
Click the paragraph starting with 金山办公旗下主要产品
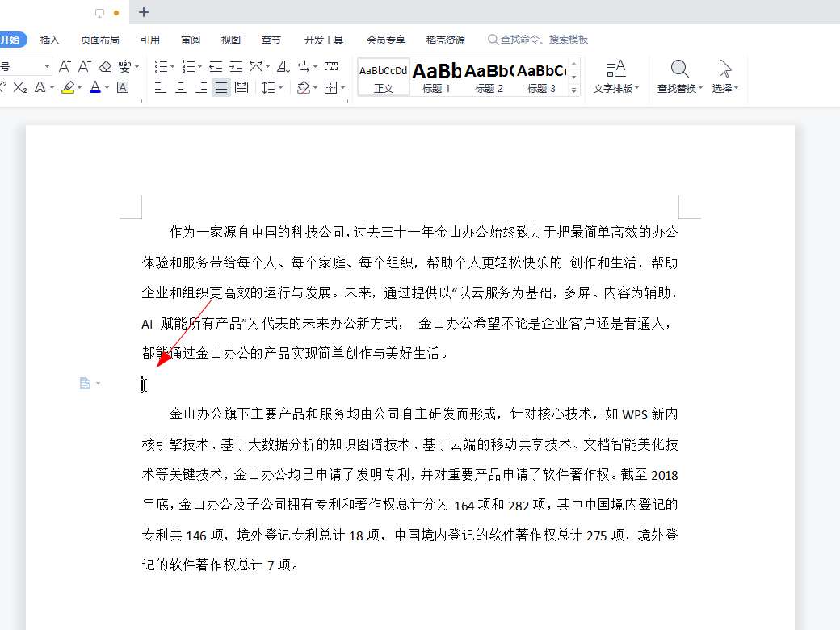[409, 489]
